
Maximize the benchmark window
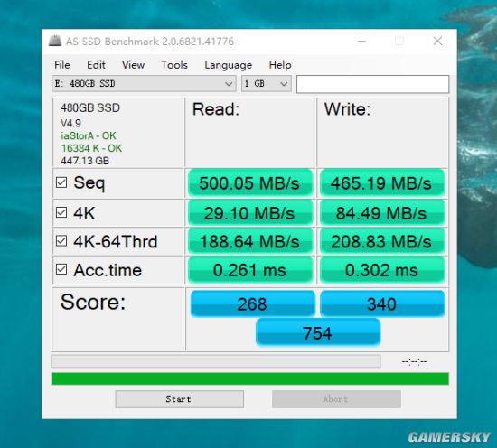click(399, 41)
